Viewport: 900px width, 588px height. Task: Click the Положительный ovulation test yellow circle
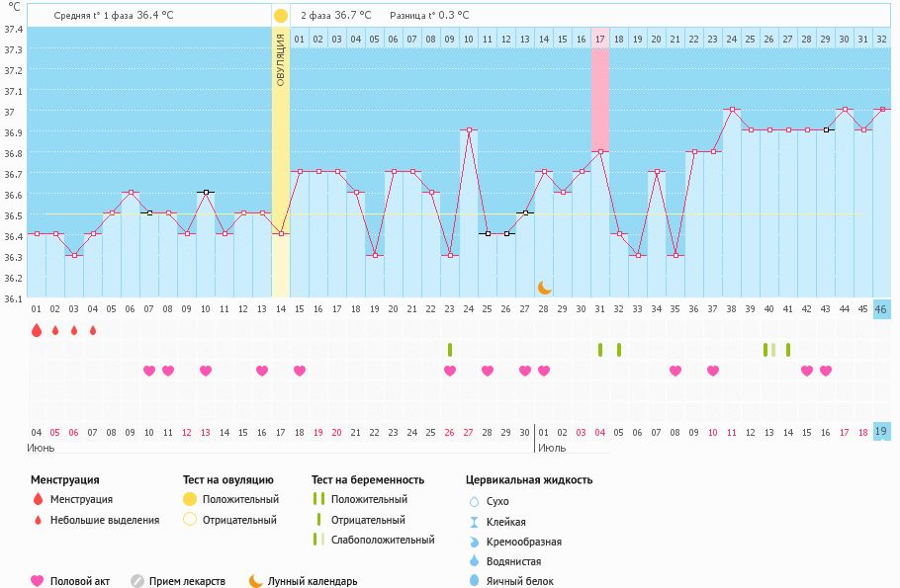click(189, 500)
